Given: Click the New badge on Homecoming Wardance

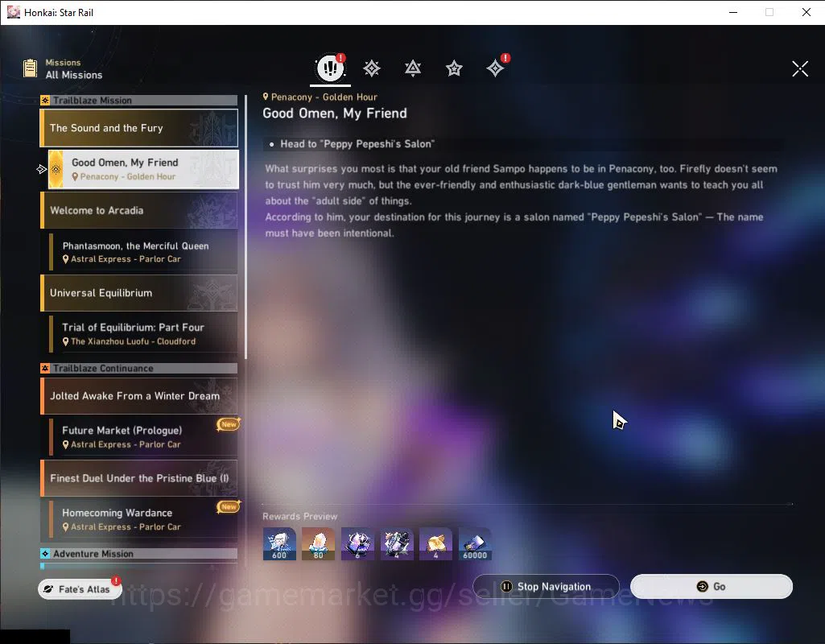Looking at the screenshot, I should [x=229, y=506].
